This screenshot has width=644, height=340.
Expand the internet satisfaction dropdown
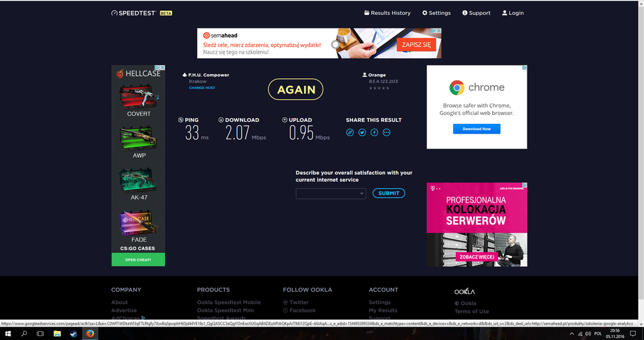pyautogui.click(x=331, y=194)
